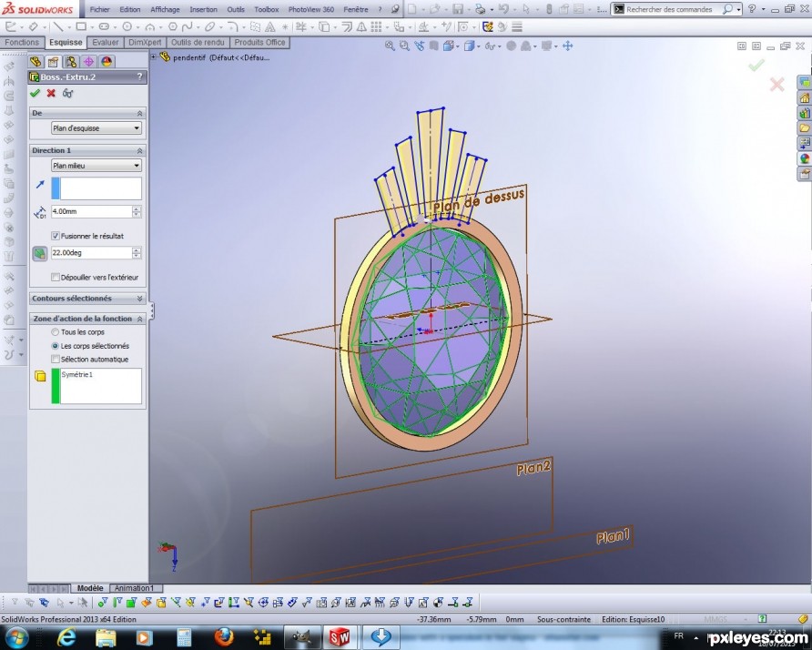This screenshot has height=650, width=812.
Task: Switch to the Evaluer tab
Action: click(x=106, y=43)
